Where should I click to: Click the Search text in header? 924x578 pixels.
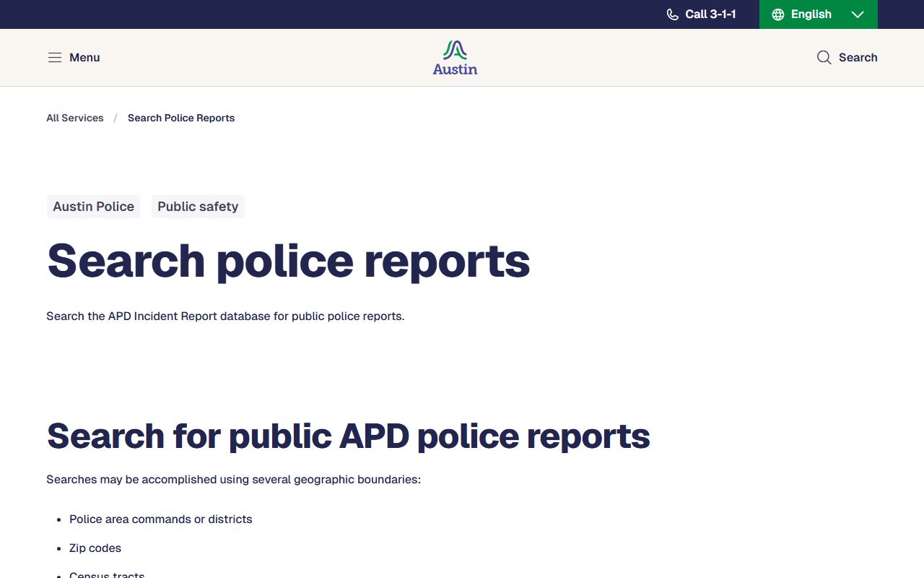pyautogui.click(x=858, y=58)
